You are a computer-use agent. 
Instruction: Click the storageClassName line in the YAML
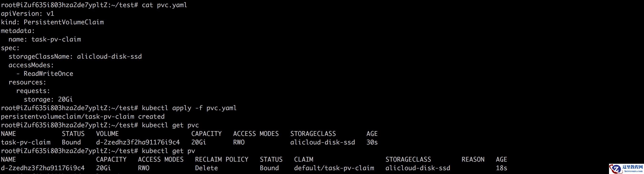click(75, 56)
